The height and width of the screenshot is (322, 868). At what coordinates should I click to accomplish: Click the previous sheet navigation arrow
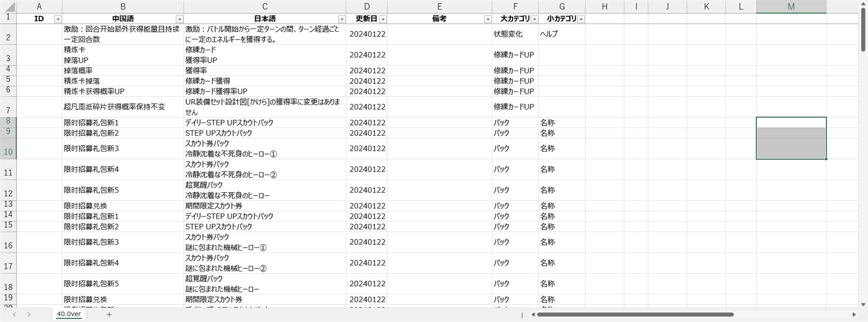coord(14,314)
